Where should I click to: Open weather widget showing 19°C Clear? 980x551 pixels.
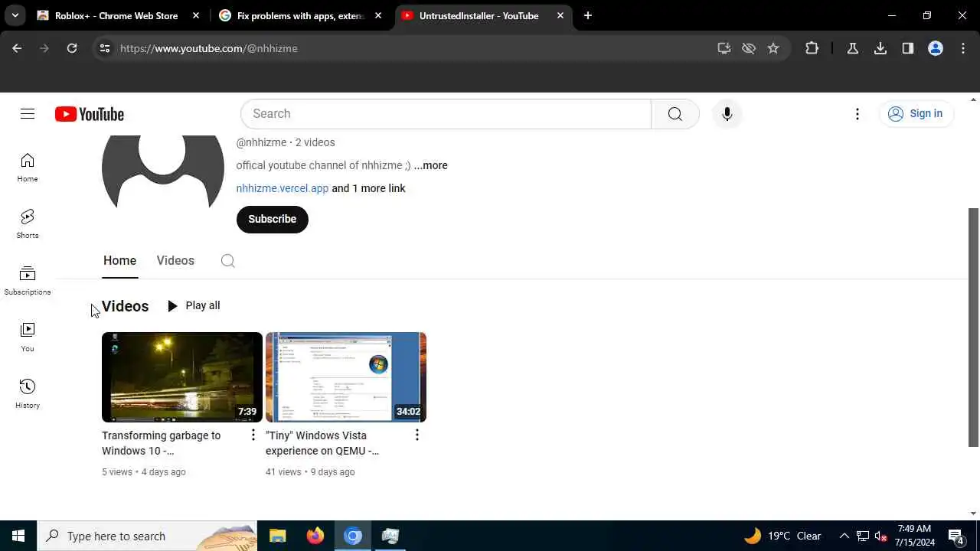782,536
